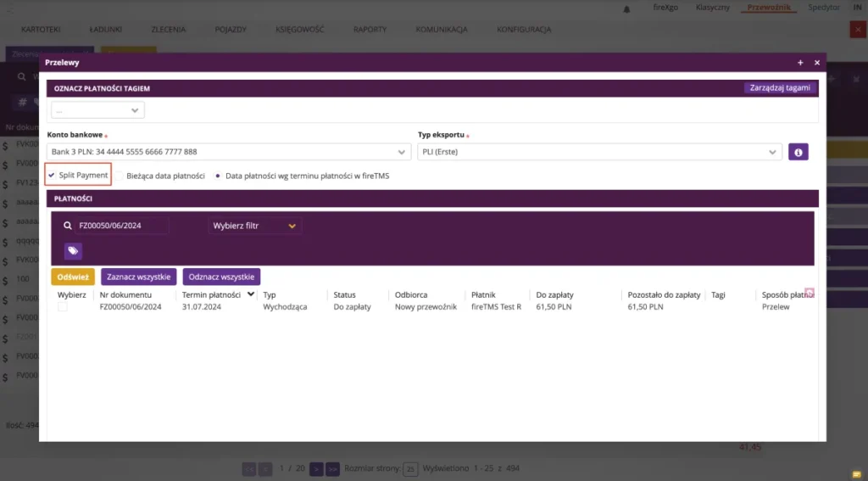Switch to the Spedytor mode tab
This screenshot has height=481, width=868.
(824, 7)
